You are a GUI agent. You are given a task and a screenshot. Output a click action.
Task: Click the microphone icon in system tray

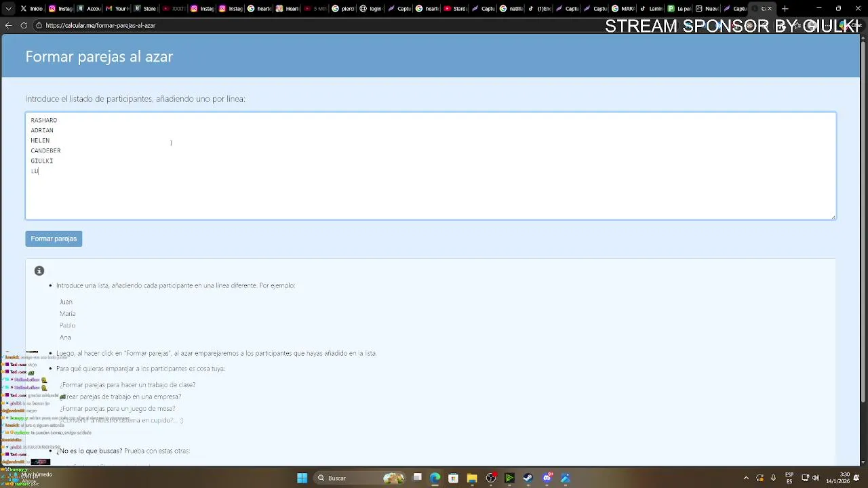773,478
